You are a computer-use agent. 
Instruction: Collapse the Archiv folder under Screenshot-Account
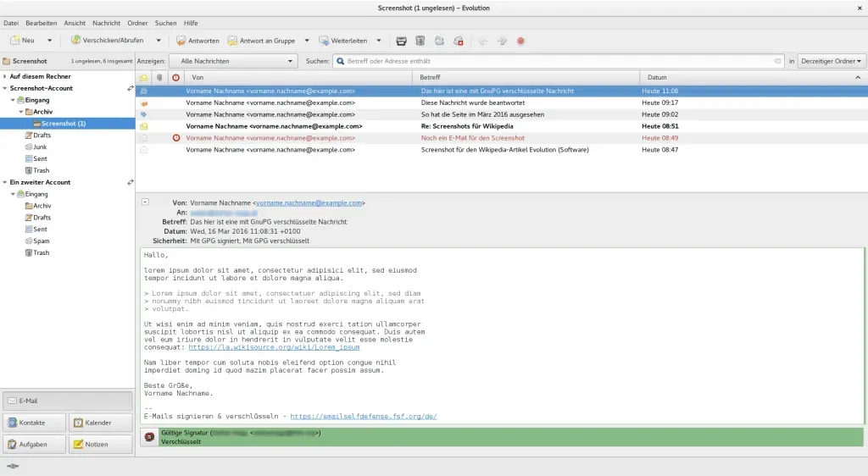[x=21, y=112]
